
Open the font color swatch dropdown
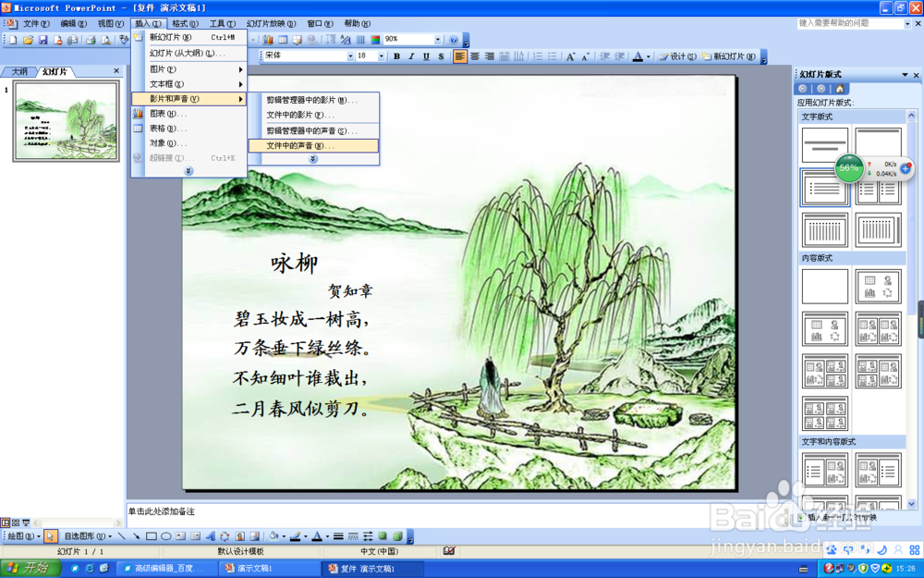click(649, 55)
